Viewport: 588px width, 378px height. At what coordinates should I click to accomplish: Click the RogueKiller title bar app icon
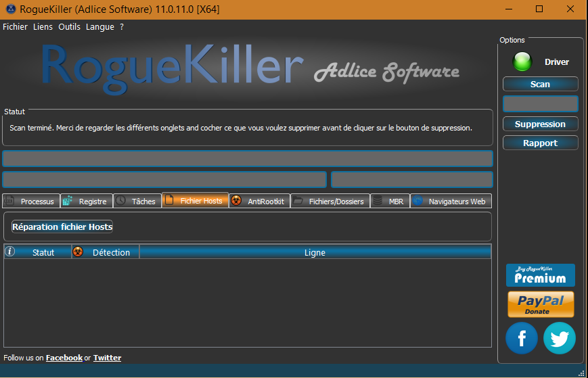[x=11, y=9]
